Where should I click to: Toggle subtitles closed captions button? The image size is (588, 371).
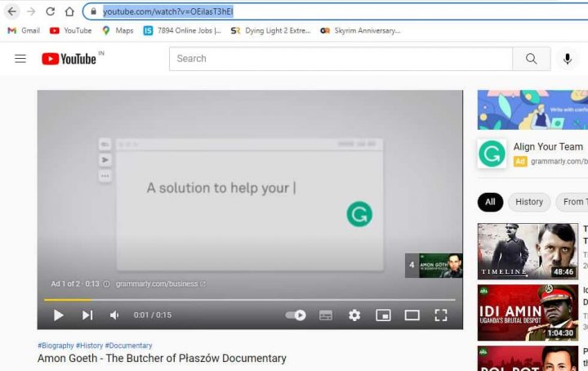[x=326, y=315]
